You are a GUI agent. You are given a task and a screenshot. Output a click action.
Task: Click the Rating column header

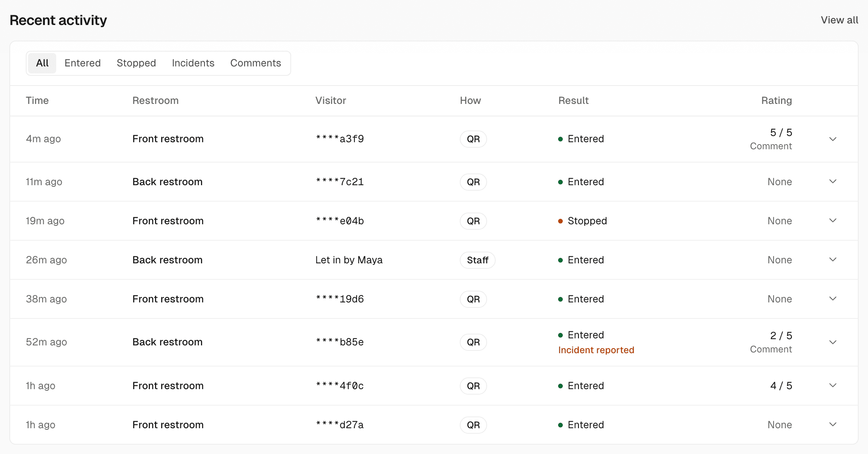coord(776,100)
